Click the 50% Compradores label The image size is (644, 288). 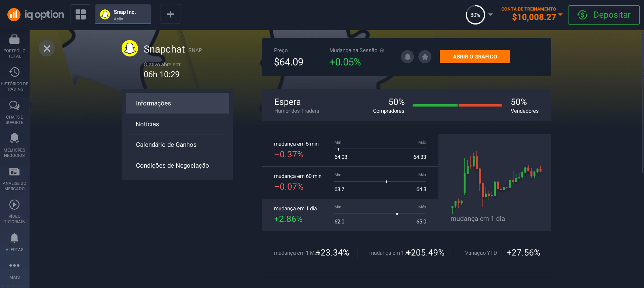pyautogui.click(x=389, y=106)
